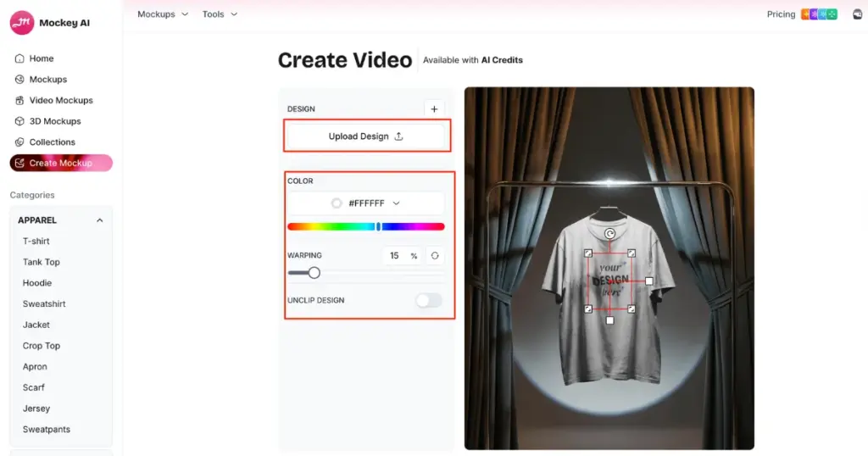The image size is (868, 456).
Task: Click the 3D Mockups cube icon
Action: tap(19, 121)
